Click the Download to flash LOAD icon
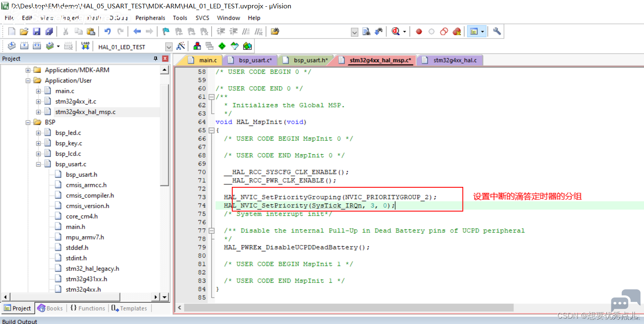The height and width of the screenshot is (324, 644). coord(85,46)
